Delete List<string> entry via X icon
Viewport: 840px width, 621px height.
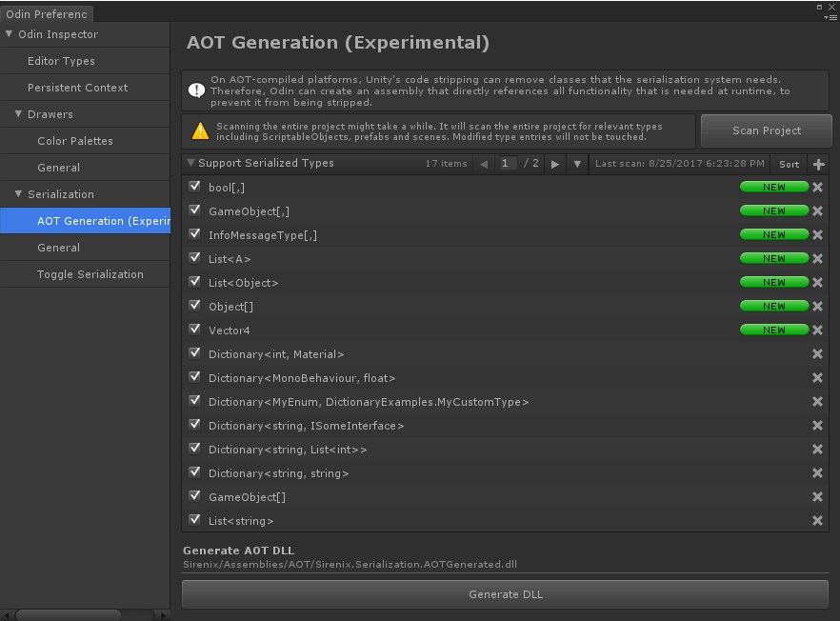[x=817, y=521]
